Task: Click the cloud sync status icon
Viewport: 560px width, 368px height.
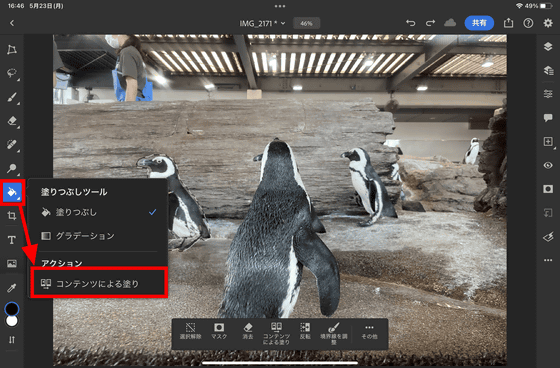Action: 450,23
